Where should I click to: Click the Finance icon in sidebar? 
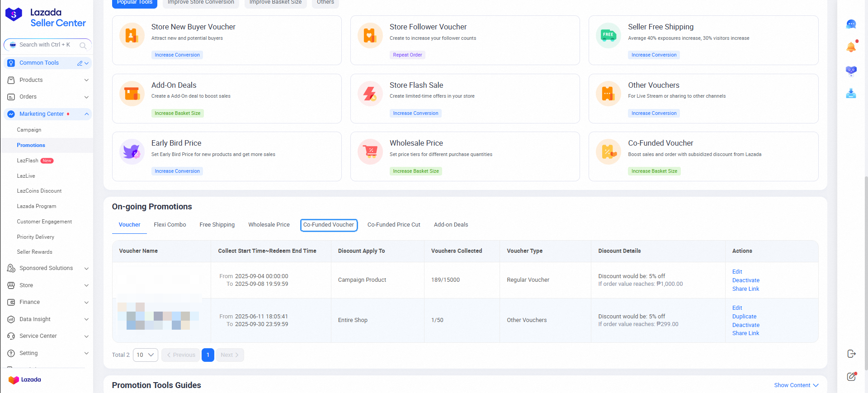coord(11,302)
